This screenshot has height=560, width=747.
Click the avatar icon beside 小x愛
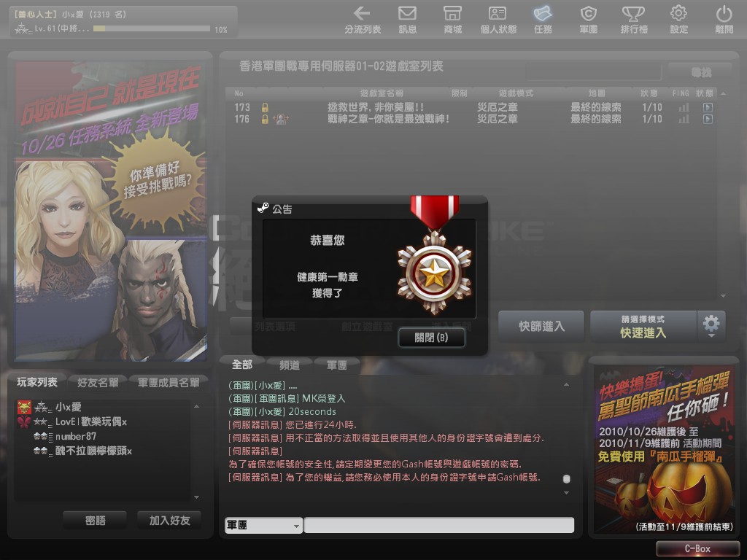coord(24,407)
